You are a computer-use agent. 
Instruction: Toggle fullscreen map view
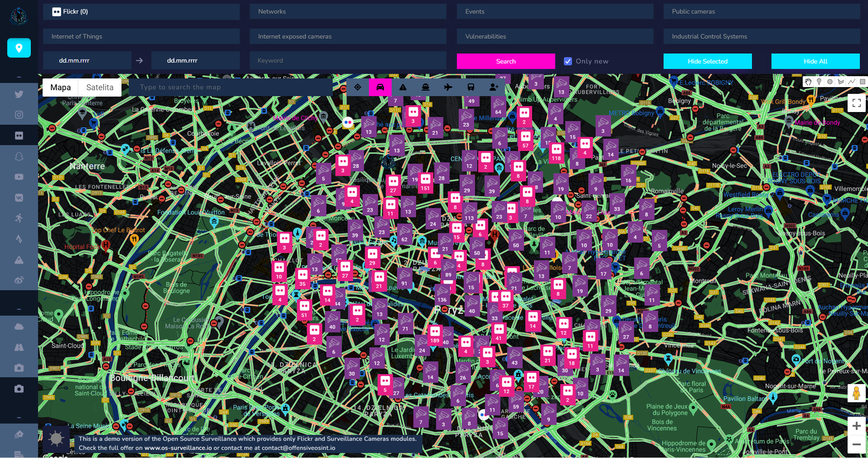click(857, 103)
